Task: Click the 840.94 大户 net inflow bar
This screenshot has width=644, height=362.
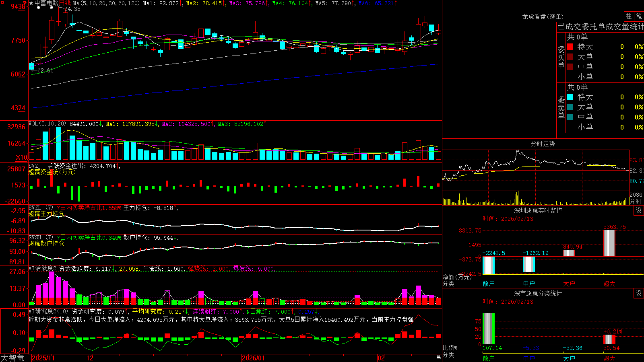Action: click(569, 253)
